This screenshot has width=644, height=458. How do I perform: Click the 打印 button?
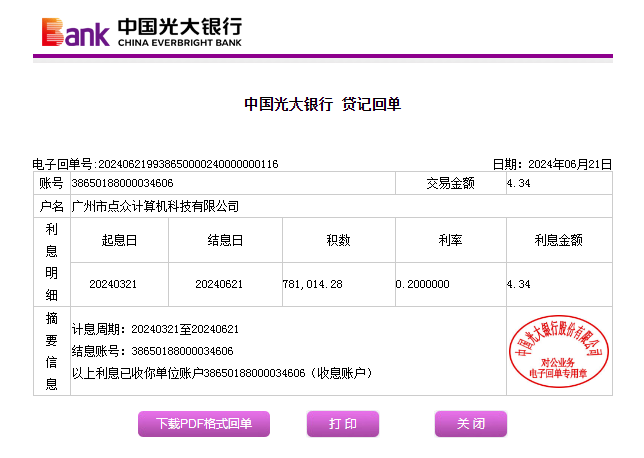tap(343, 423)
